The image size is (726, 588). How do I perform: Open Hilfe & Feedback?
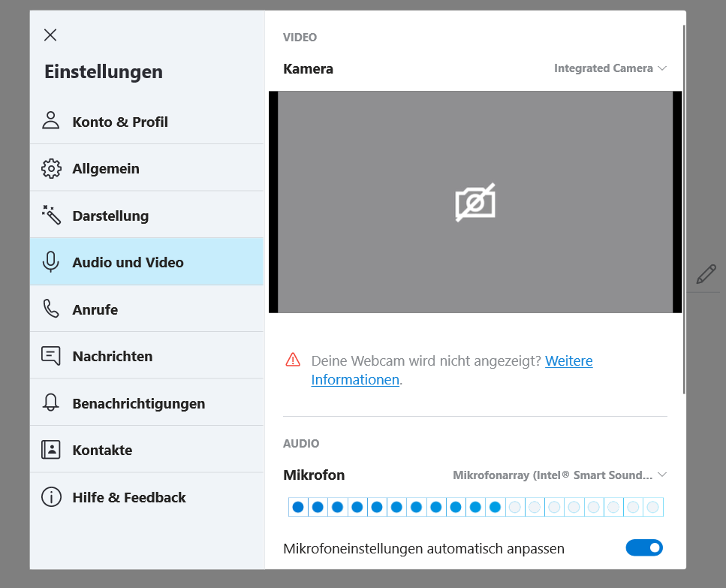pos(146,497)
